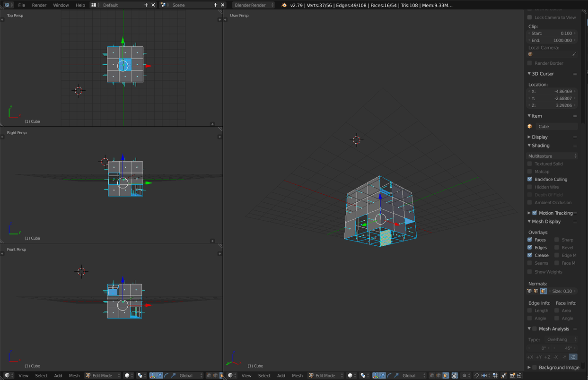Select face select mode in main viewport header
The width and height of the screenshot is (588, 380).
pos(446,375)
